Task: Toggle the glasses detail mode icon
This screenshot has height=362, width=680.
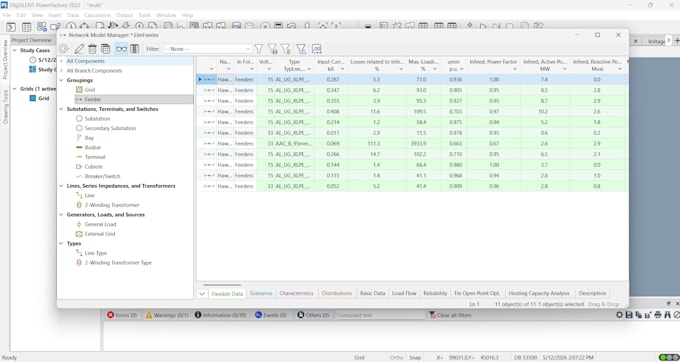Action: [121, 49]
